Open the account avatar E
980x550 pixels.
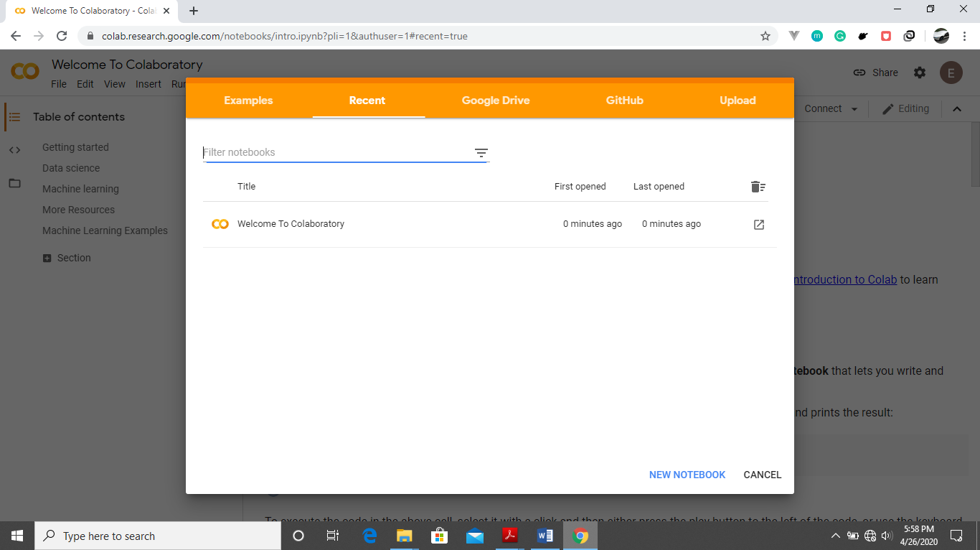[951, 73]
